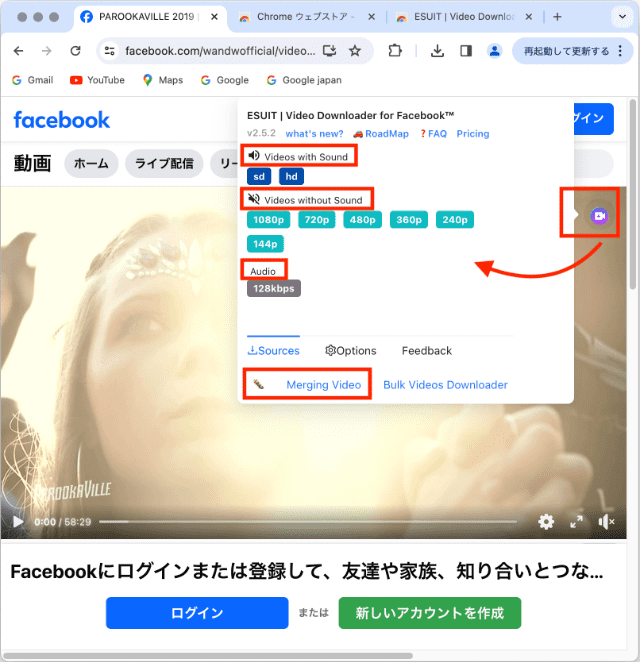This screenshot has height=662, width=640.
Task: Download 720p video without sound
Action: [x=317, y=220]
